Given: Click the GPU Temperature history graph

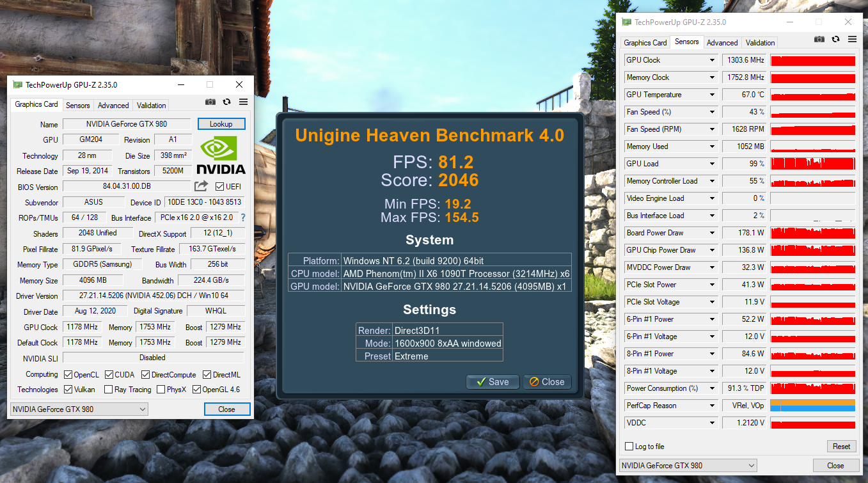Looking at the screenshot, I should [x=813, y=95].
